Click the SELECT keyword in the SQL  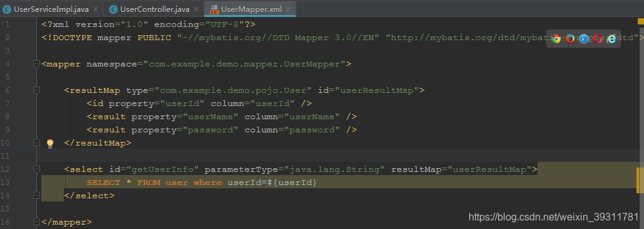pos(103,182)
